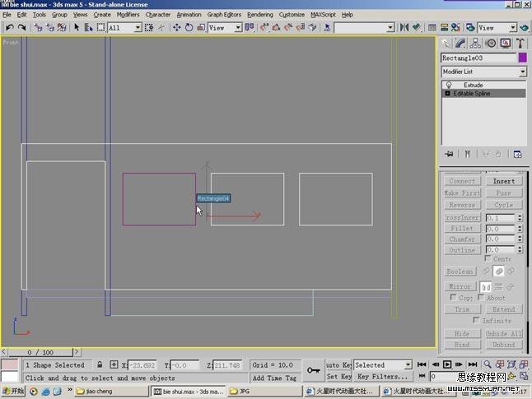Click the Redo arrow icon
This screenshot has height=399, width=532.
click(21, 27)
